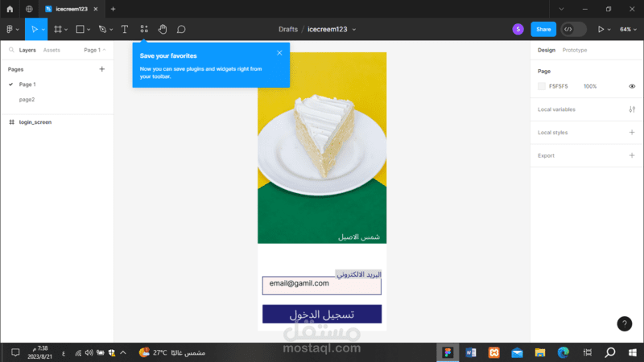Click the F5F5F5 hex color value
The width and height of the screenshot is (644, 362).
(558, 87)
